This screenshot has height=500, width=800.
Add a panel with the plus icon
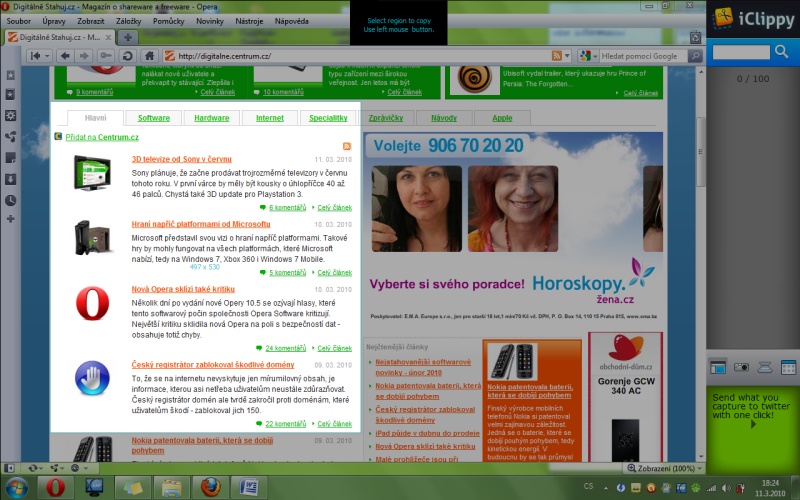(x=10, y=219)
